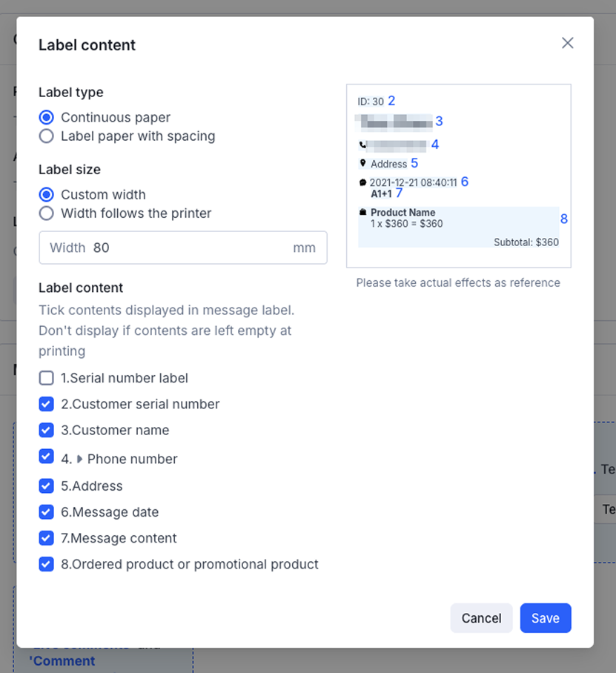Click the message bubble icon in preview

pyautogui.click(x=362, y=182)
